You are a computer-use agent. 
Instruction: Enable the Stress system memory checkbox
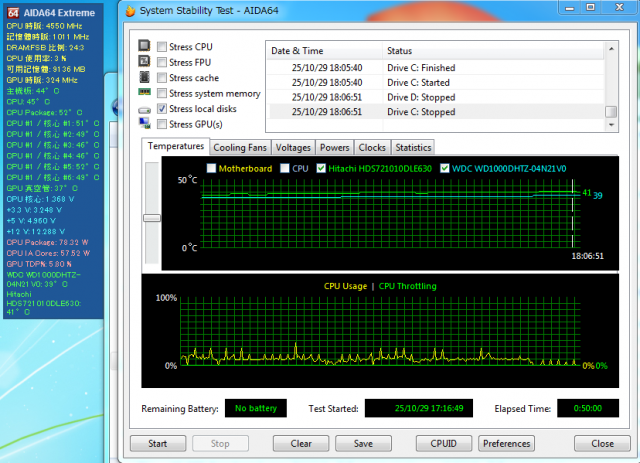point(162,93)
